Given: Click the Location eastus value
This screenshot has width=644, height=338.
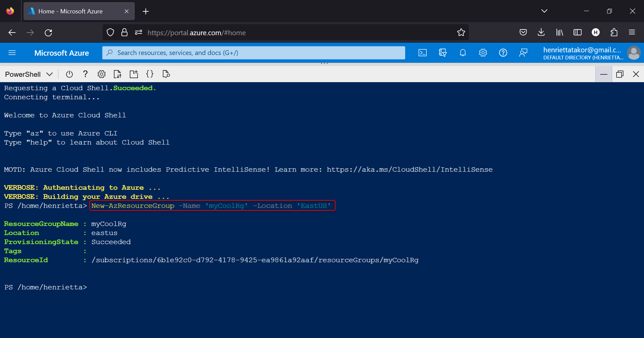Looking at the screenshot, I should (x=104, y=233).
